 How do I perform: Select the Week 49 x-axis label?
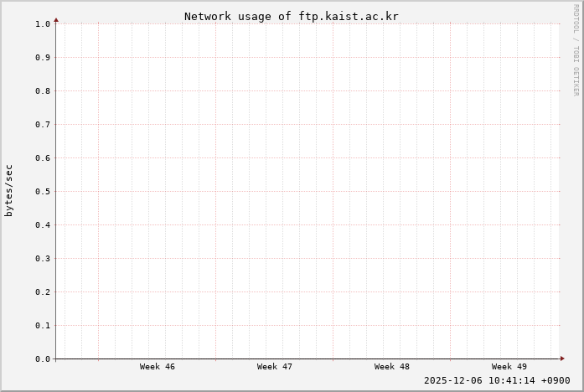(x=509, y=367)
